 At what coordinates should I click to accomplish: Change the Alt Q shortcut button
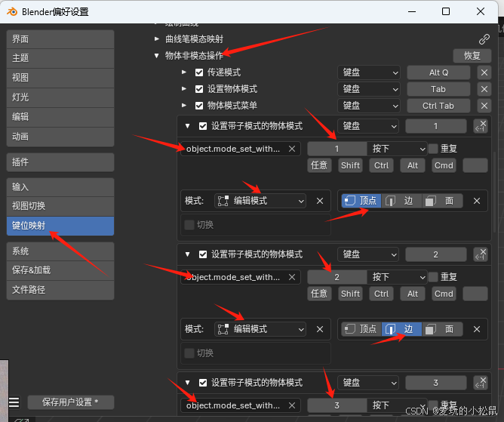438,72
